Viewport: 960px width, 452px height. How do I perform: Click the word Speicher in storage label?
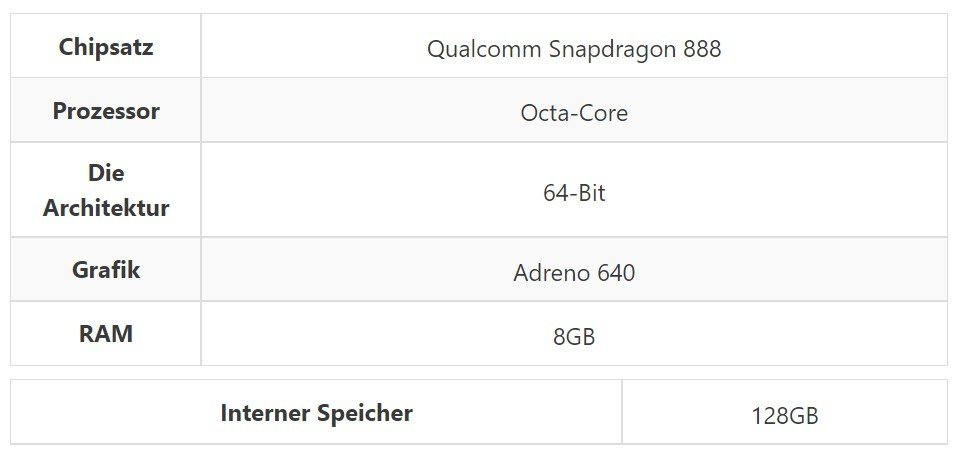(x=367, y=413)
